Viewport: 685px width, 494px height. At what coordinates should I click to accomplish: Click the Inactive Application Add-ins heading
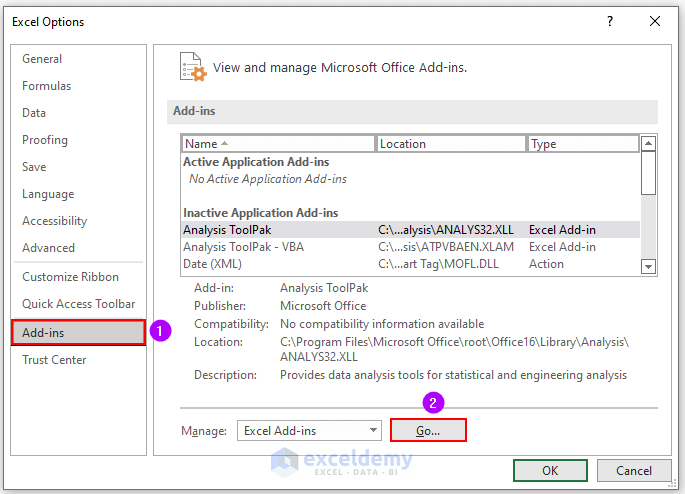click(x=260, y=213)
